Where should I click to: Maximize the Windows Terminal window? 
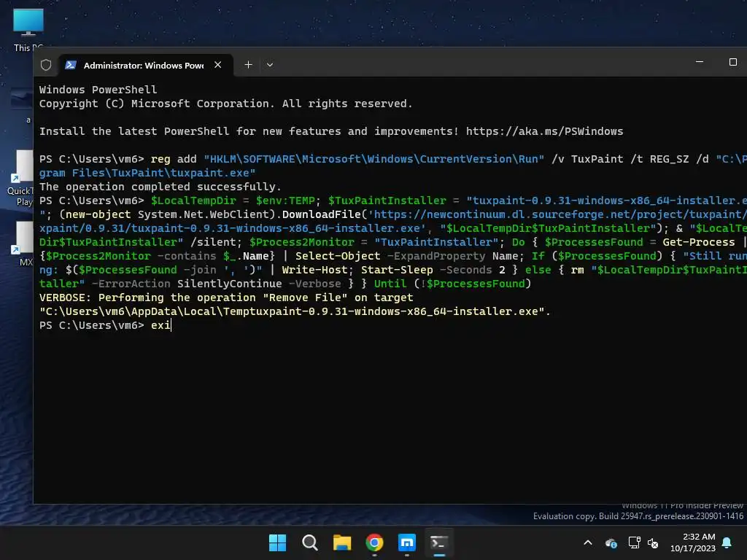pyautogui.click(x=732, y=62)
